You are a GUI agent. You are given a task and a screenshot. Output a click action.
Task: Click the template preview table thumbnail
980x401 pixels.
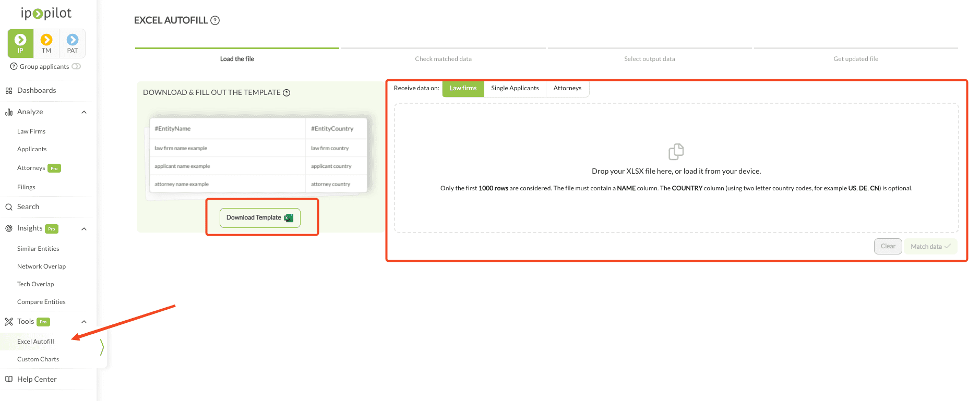[258, 155]
